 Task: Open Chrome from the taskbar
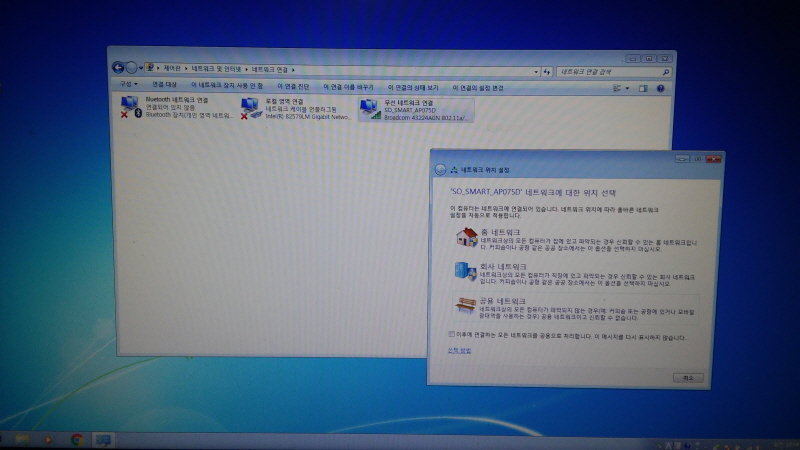(76, 439)
